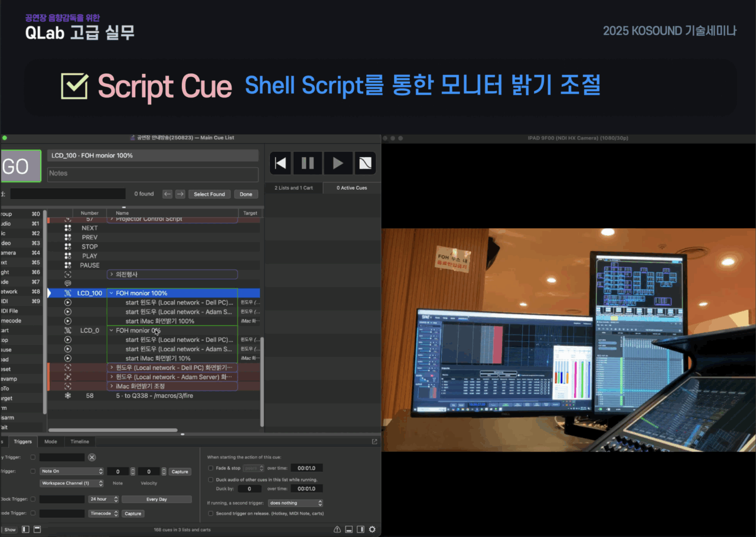Enable the Fade & stop checkbox
The width and height of the screenshot is (756, 537).
coord(211,468)
